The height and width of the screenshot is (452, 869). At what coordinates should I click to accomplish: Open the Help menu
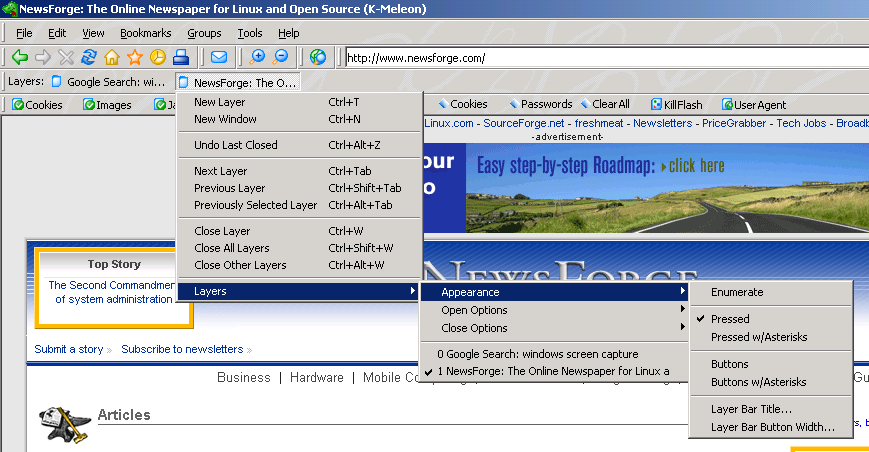coord(289,33)
